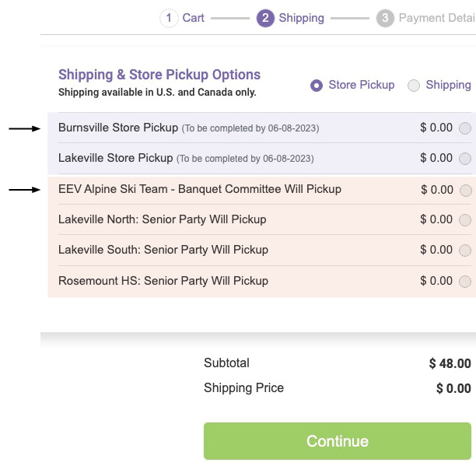Choose Burnsville Store Pickup radio button
This screenshot has width=476, height=473.
click(465, 128)
